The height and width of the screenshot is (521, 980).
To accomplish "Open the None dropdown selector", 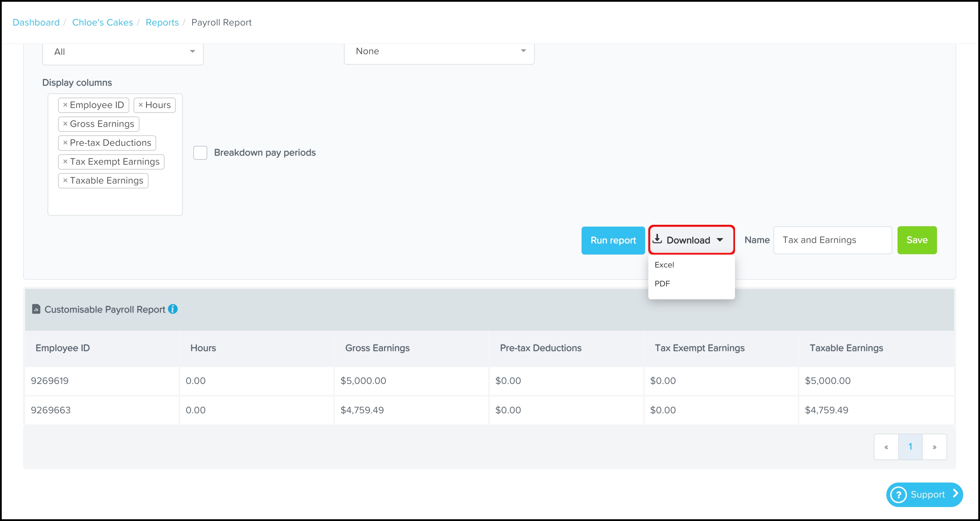I will click(x=439, y=51).
